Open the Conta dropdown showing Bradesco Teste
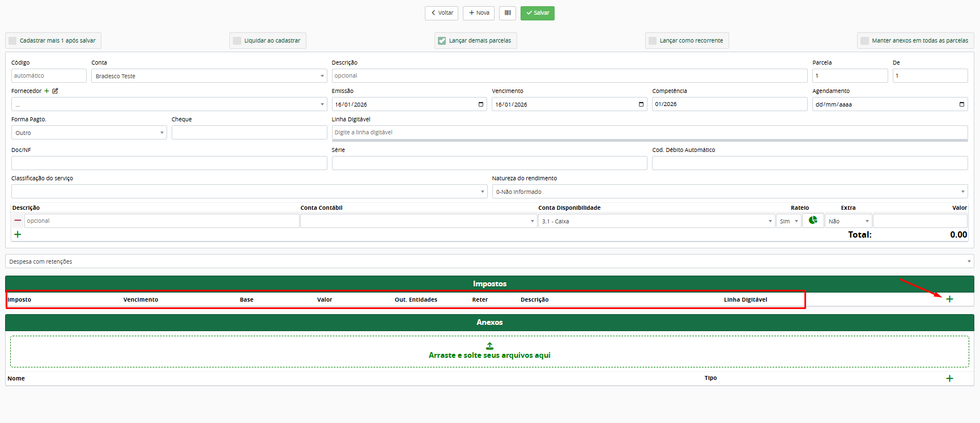This screenshot has width=980, height=423. point(209,76)
